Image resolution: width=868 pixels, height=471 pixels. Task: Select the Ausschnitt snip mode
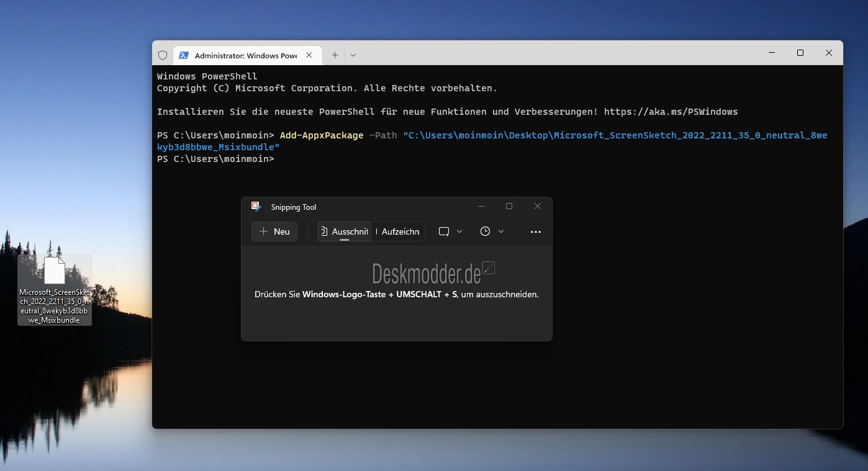348,231
